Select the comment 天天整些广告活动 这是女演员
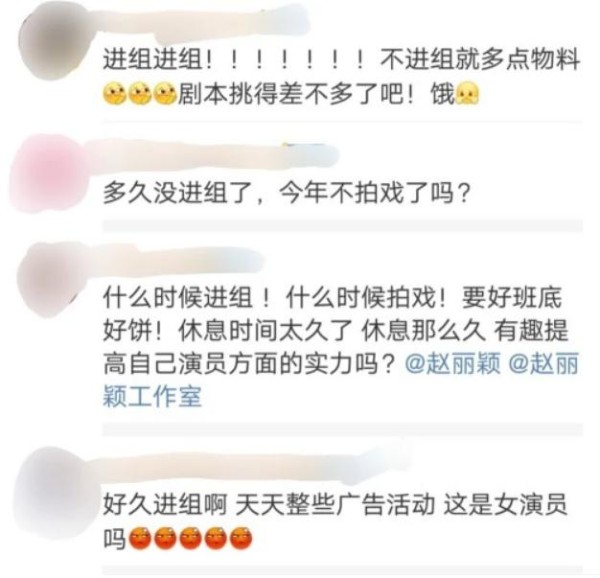 [x=401, y=505]
